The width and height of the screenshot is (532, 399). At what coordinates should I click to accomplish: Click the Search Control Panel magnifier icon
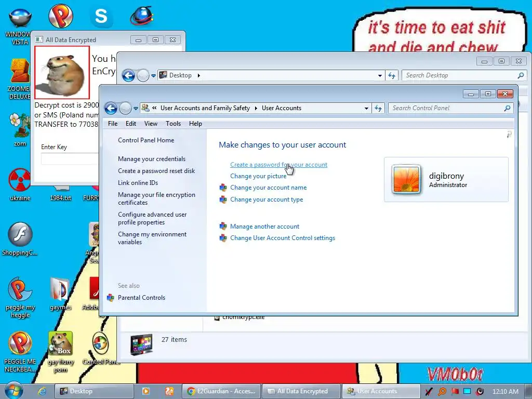coord(507,108)
